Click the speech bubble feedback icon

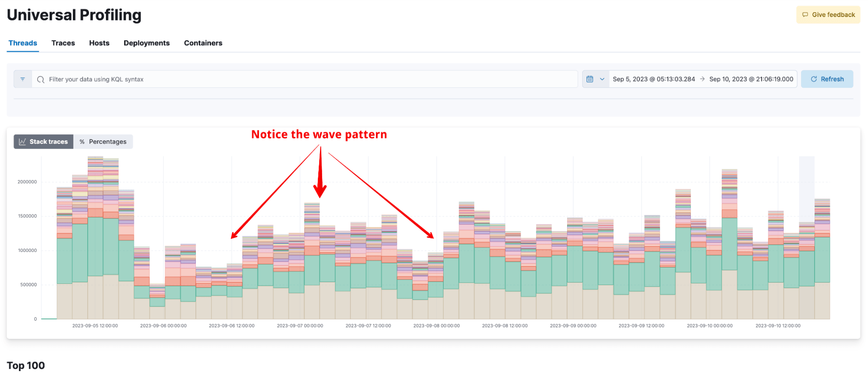coord(805,15)
